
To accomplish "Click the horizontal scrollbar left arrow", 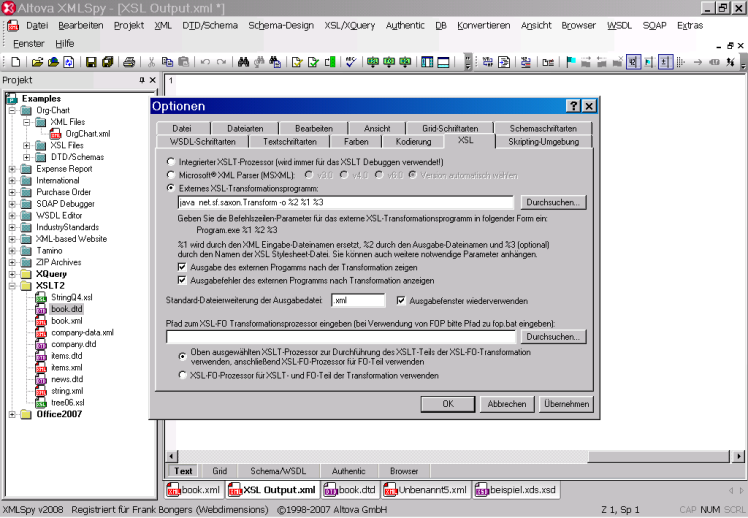I will [x=172, y=456].
